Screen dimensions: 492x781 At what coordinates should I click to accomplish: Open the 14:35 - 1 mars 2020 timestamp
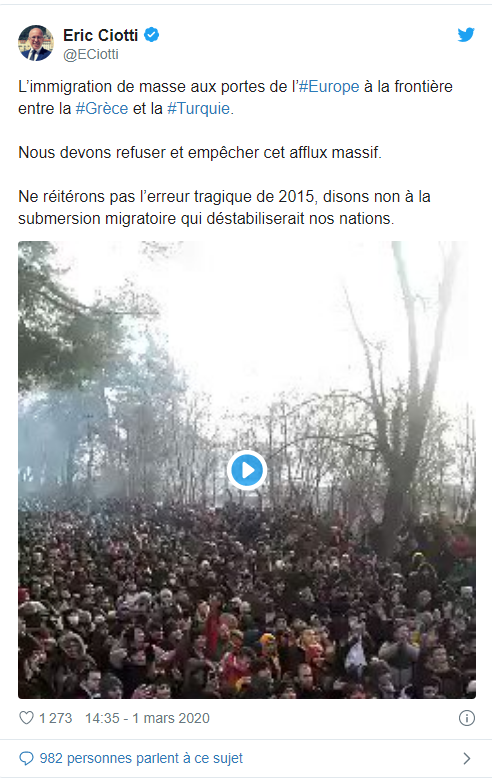coord(147,718)
